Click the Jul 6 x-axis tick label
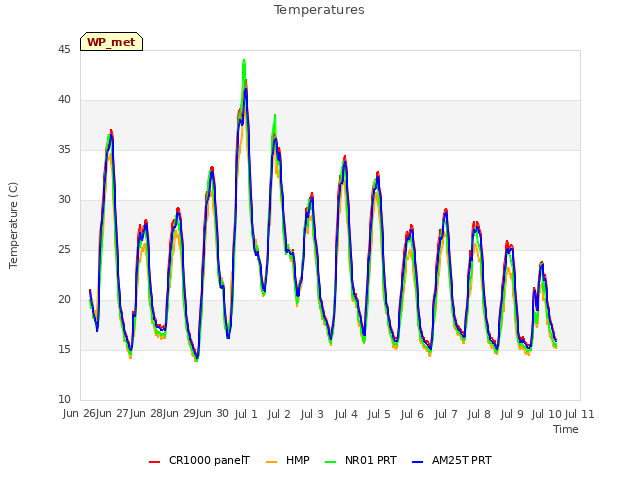Viewport: 640px width, 480px height. pyautogui.click(x=412, y=414)
